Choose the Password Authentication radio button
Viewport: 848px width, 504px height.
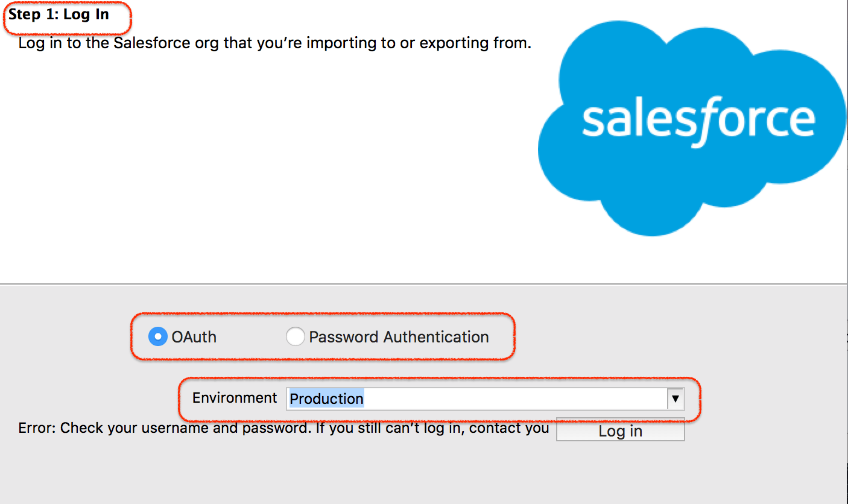[295, 336]
